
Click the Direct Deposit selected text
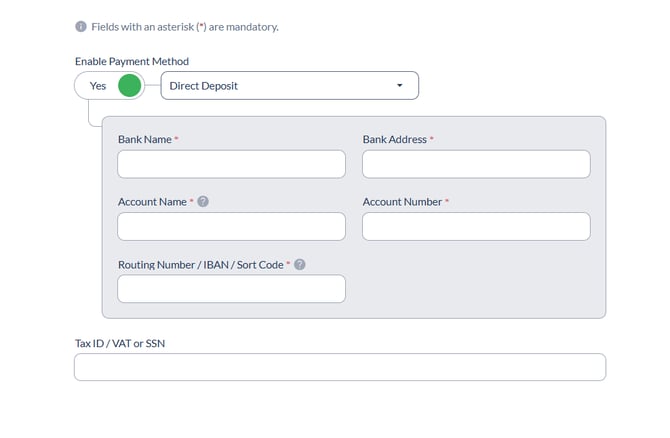(203, 86)
